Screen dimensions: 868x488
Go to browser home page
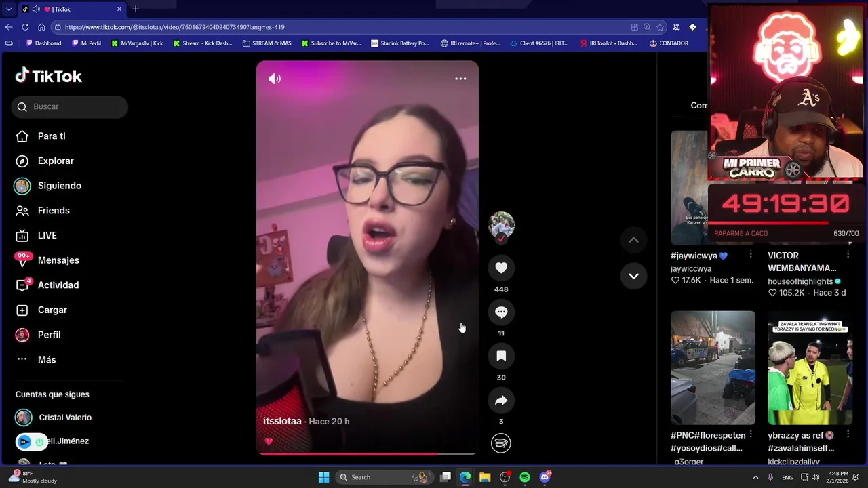(x=41, y=27)
